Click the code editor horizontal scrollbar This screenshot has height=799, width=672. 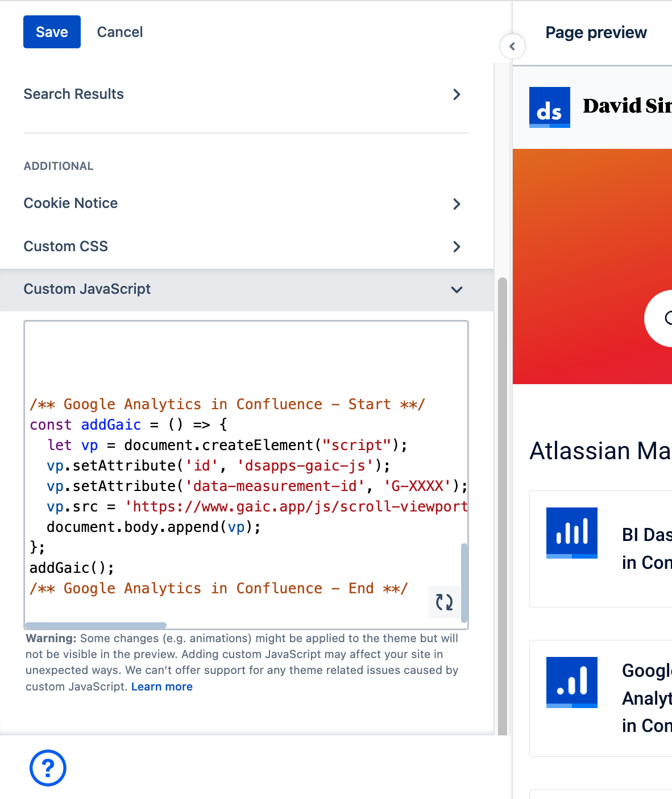click(x=96, y=625)
